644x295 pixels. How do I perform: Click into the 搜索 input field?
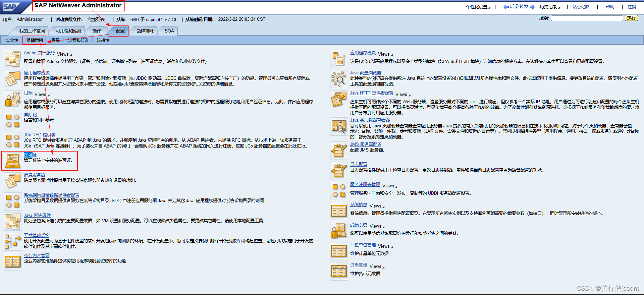pyautogui.click(x=587, y=18)
